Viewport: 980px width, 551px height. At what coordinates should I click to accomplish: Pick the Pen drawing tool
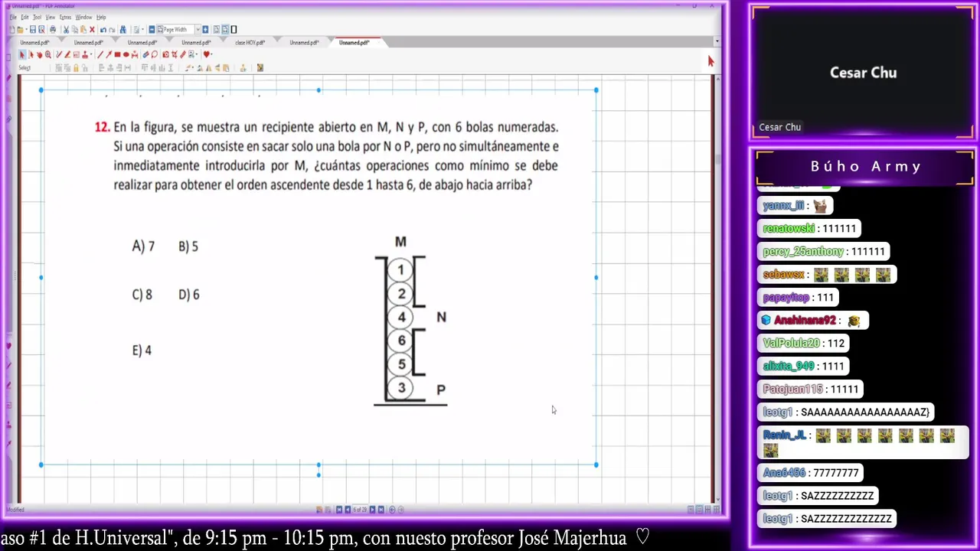[x=59, y=54]
